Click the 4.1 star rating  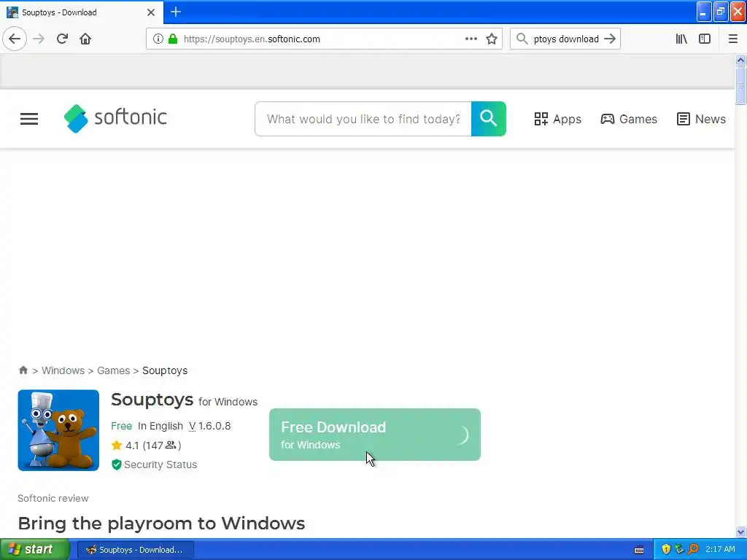125,446
